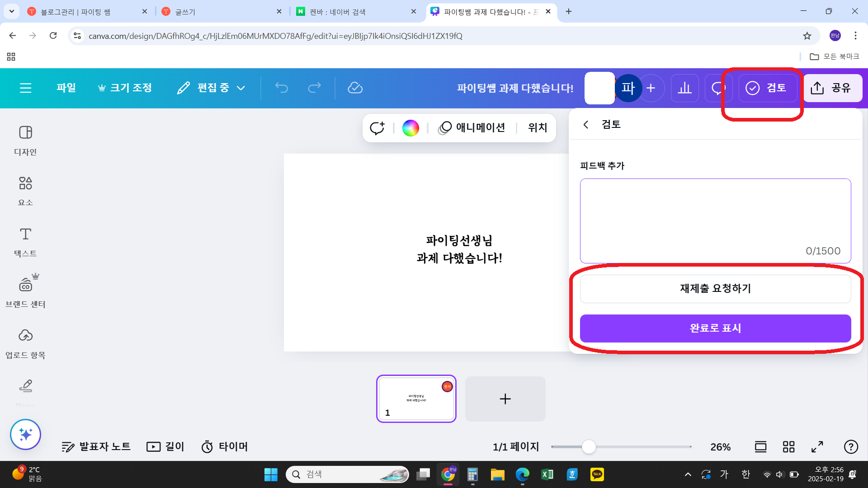The image size is (868, 488).
Task: Open analytics bar chart icon
Action: pyautogui.click(x=685, y=88)
